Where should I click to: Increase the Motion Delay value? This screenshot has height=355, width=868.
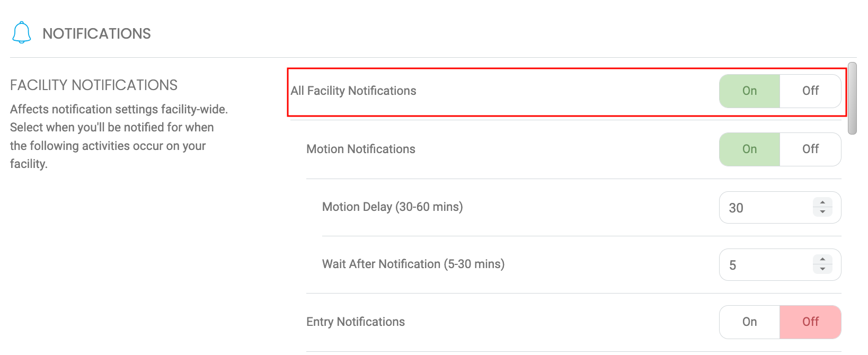click(x=822, y=203)
